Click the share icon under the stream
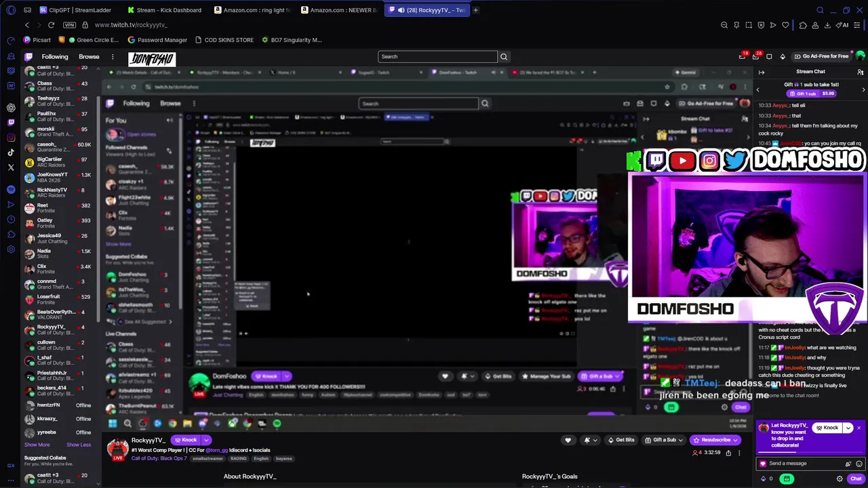This screenshot has height=488, width=868. click(730, 453)
